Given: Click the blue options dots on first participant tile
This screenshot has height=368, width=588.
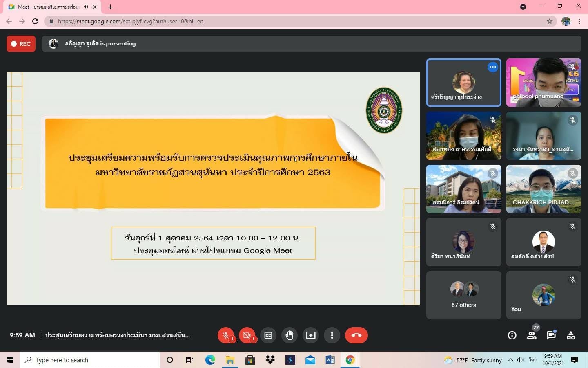Looking at the screenshot, I should pos(493,67).
